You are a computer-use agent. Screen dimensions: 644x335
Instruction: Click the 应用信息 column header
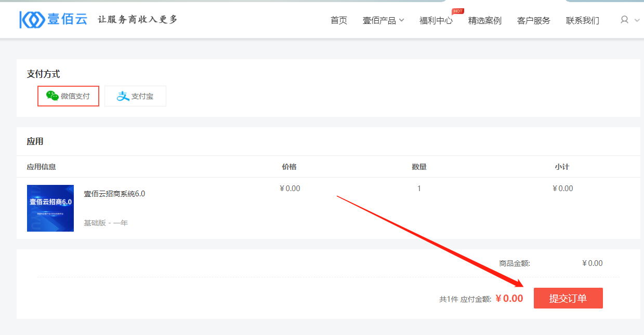click(42, 167)
